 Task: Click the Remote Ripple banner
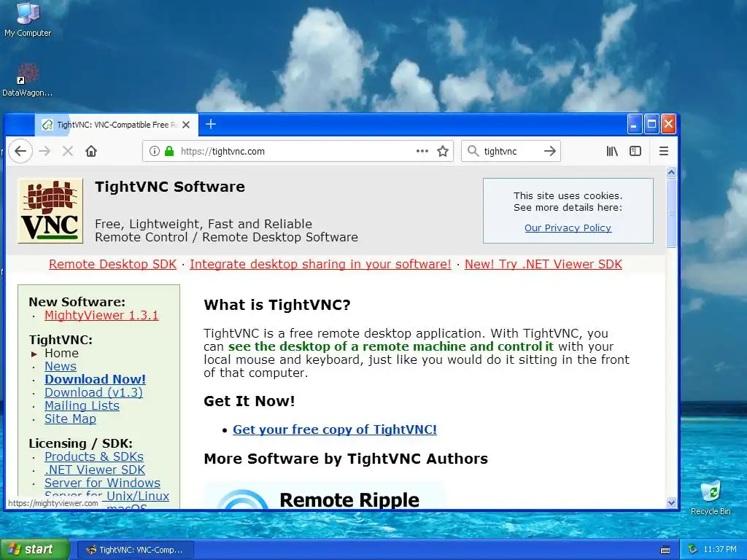[324, 496]
